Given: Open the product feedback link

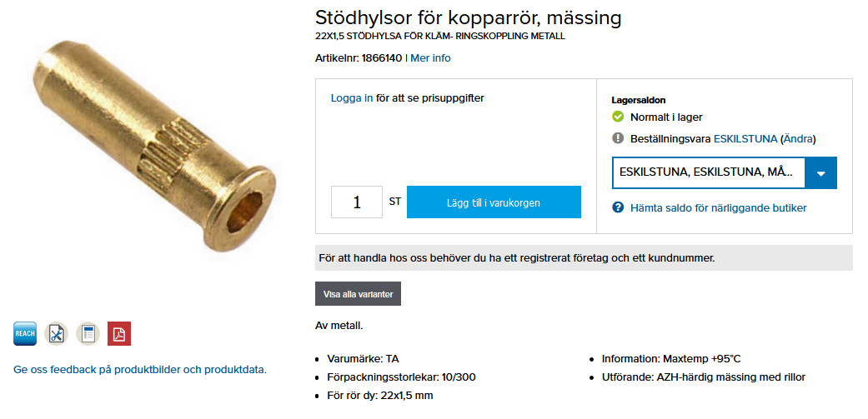Looking at the screenshot, I should (x=140, y=370).
